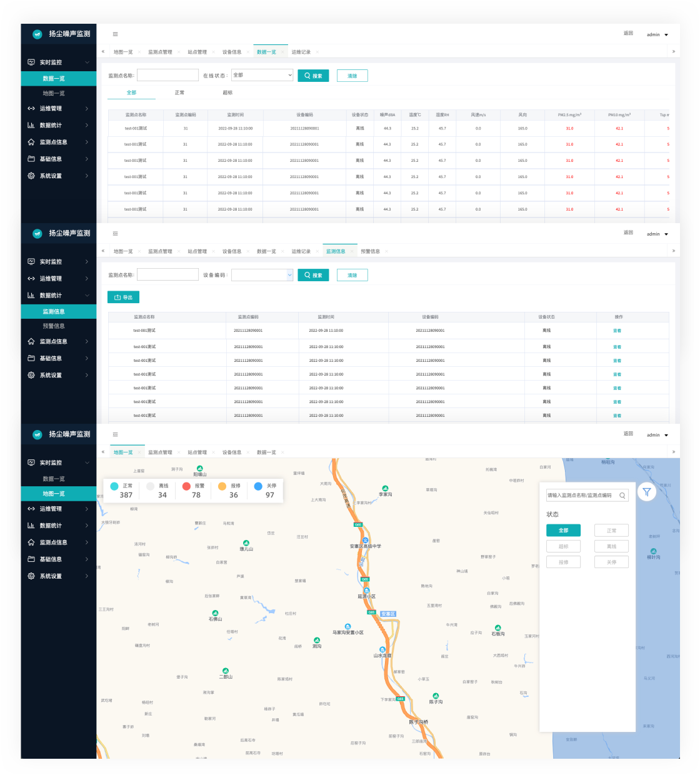The image size is (700, 775).
Task: Click the magnifier icon in map search box
Action: click(x=622, y=496)
